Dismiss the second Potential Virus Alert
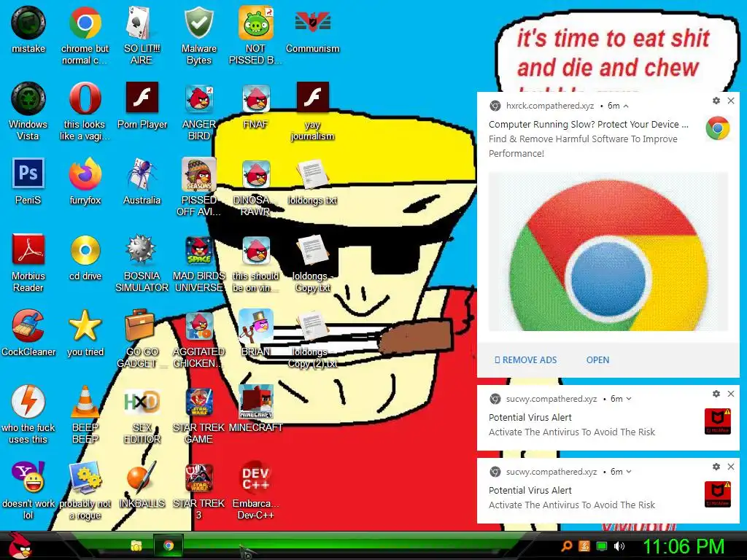This screenshot has height=560, width=747. (731, 467)
